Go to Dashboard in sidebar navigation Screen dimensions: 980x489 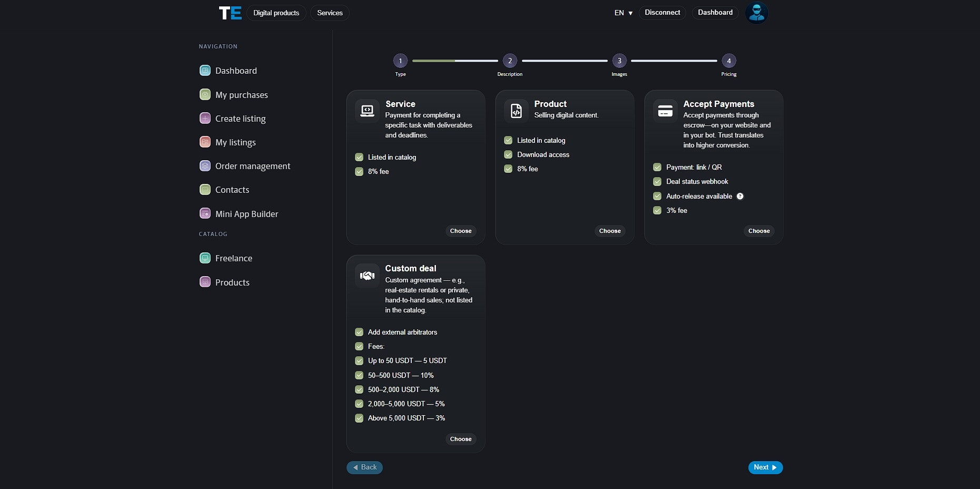pyautogui.click(x=236, y=71)
